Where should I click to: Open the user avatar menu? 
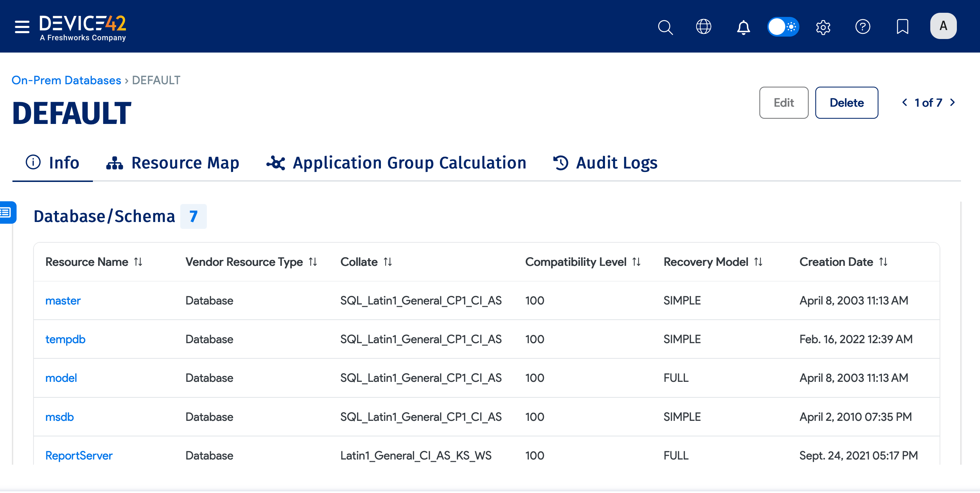tap(943, 26)
